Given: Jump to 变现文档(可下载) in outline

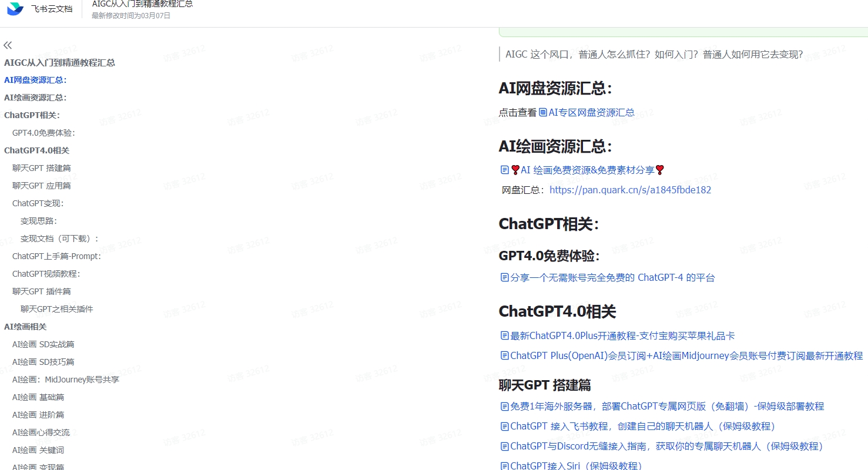Looking at the screenshot, I should click(59, 239).
